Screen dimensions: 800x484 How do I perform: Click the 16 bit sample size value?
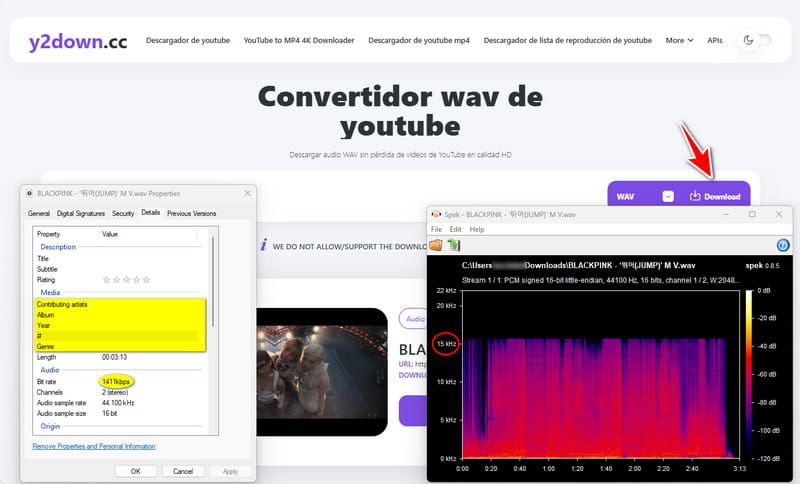point(109,413)
